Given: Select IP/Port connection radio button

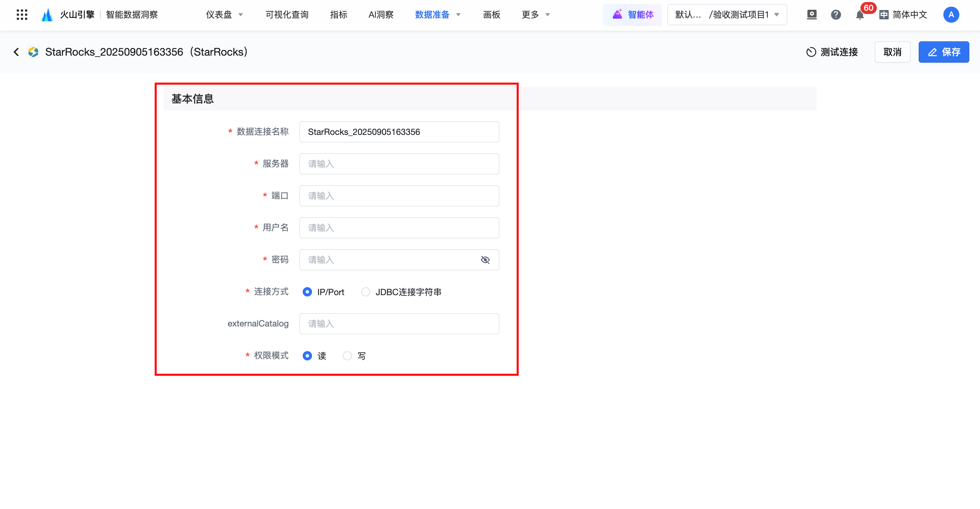Looking at the screenshot, I should (x=307, y=292).
